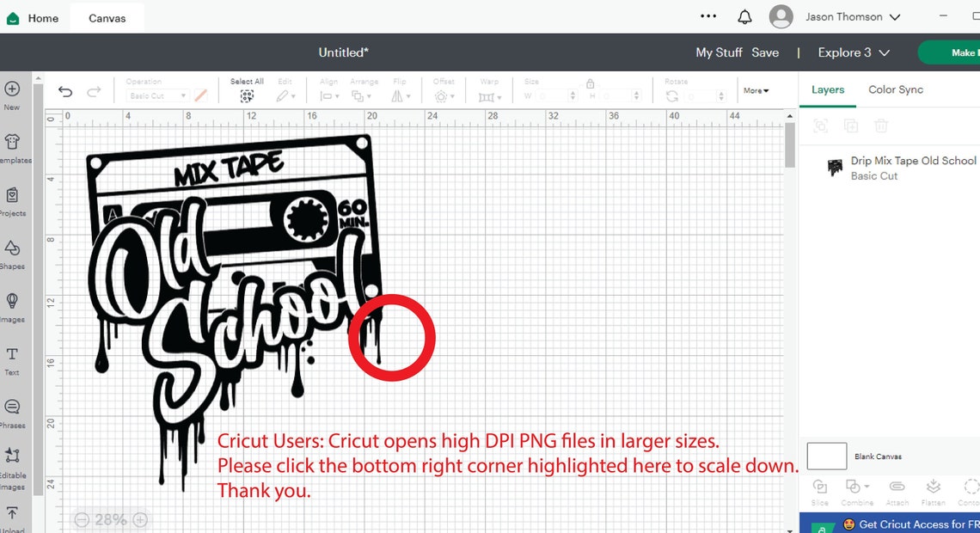
Task: Switch to the Canvas tab
Action: point(107,18)
